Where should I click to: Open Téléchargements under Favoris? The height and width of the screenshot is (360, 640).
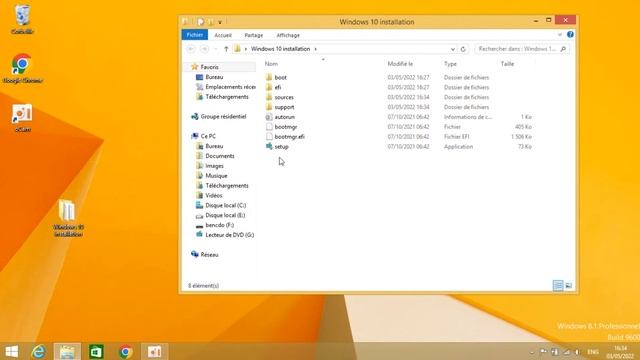[227, 97]
